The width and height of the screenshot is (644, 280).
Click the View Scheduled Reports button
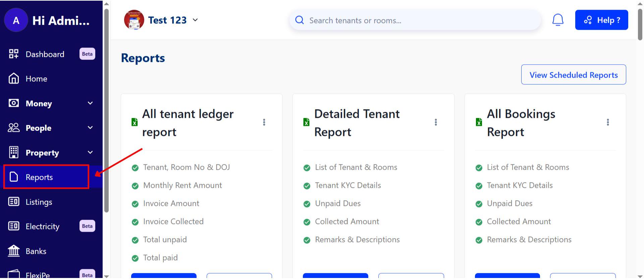(x=573, y=75)
